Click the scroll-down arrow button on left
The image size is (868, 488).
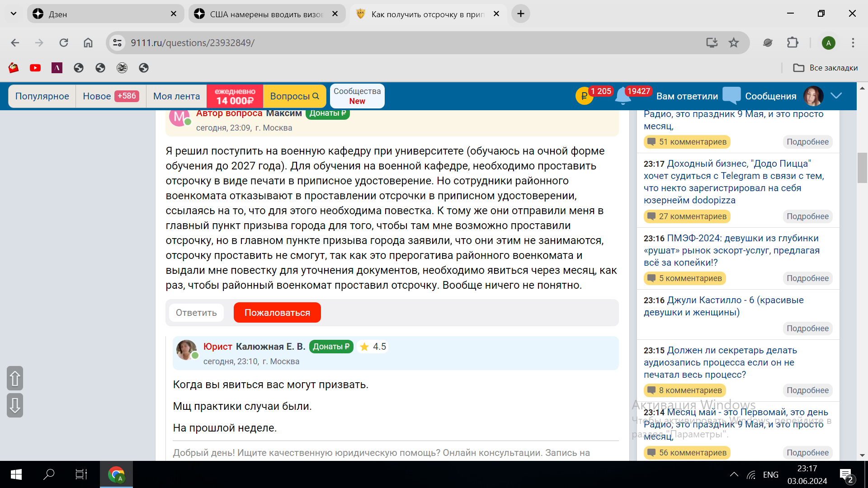[15, 405]
